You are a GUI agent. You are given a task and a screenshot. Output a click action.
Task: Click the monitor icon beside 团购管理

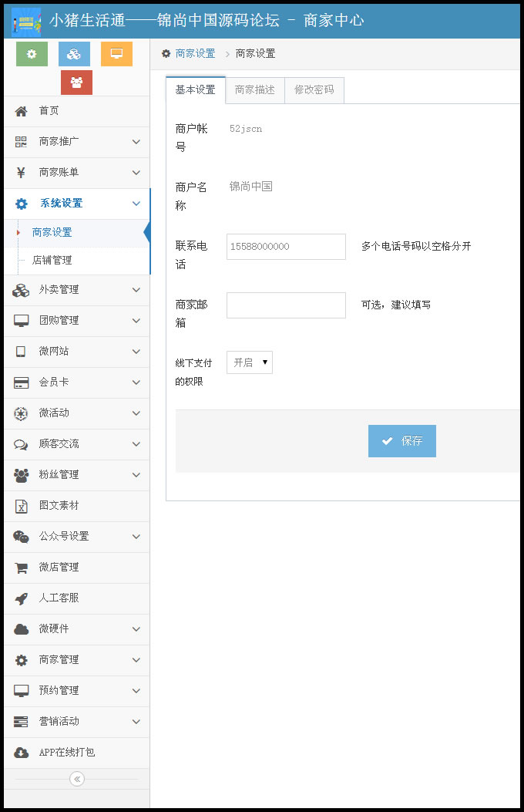click(x=22, y=321)
